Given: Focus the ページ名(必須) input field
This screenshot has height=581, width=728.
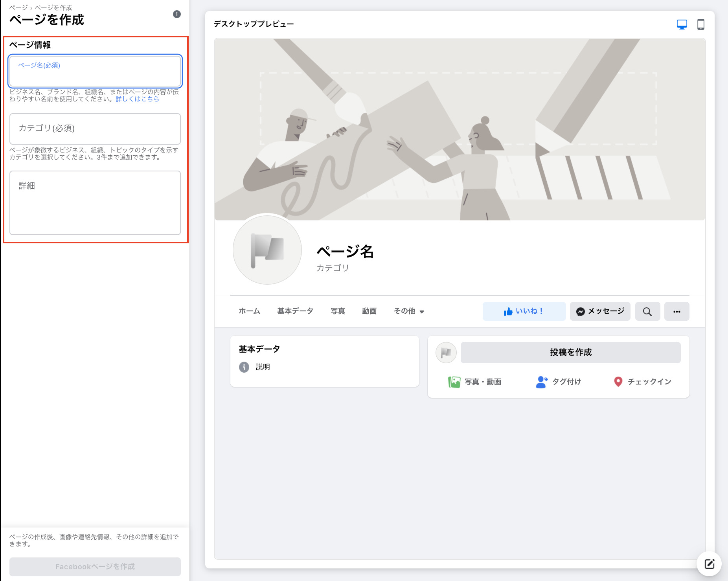Looking at the screenshot, I should tap(95, 72).
